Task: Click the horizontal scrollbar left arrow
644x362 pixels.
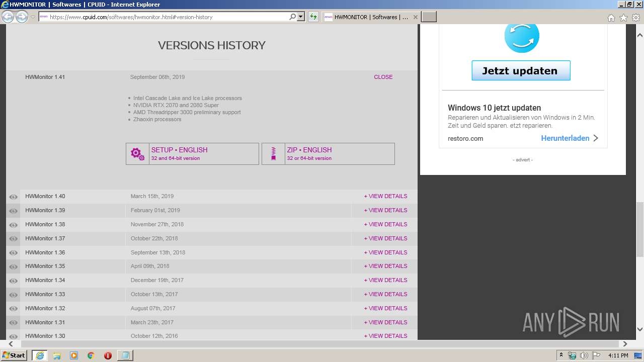Action: click(11, 344)
